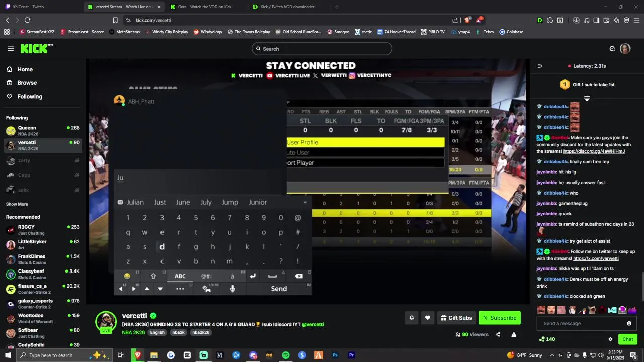Open a new browser tab
644x362 pixels.
pyautogui.click(x=337, y=7)
